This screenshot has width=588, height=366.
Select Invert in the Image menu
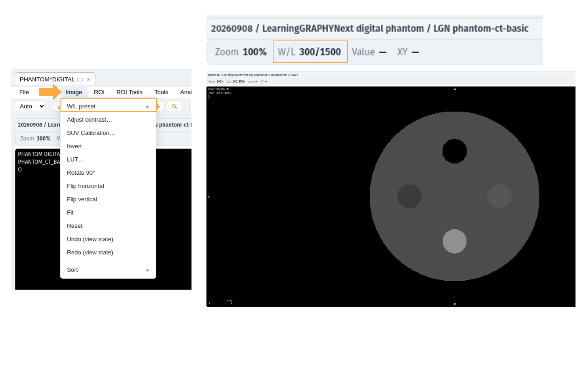(108, 146)
